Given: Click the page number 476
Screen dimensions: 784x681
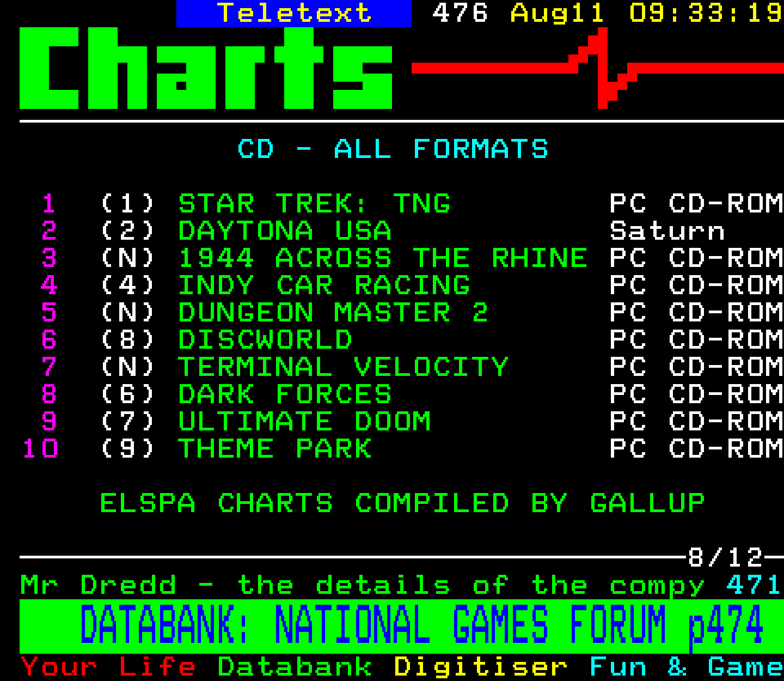Looking at the screenshot, I should [460, 13].
